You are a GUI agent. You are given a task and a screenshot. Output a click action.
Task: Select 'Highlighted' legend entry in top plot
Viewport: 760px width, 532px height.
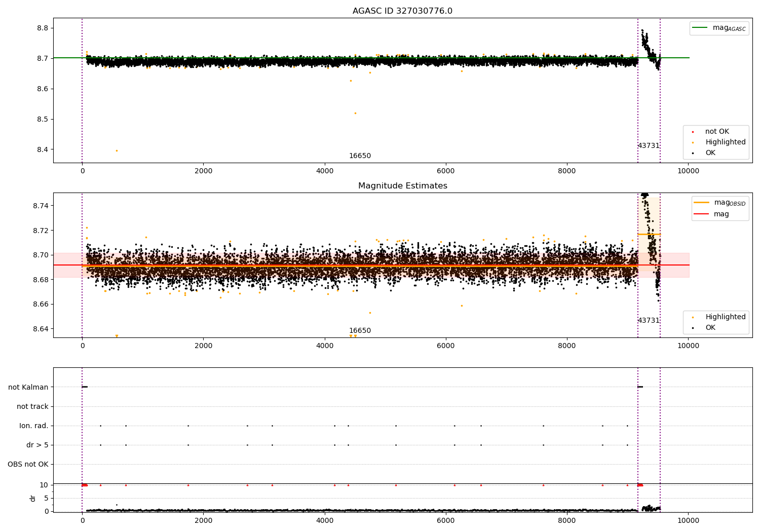[x=725, y=142]
